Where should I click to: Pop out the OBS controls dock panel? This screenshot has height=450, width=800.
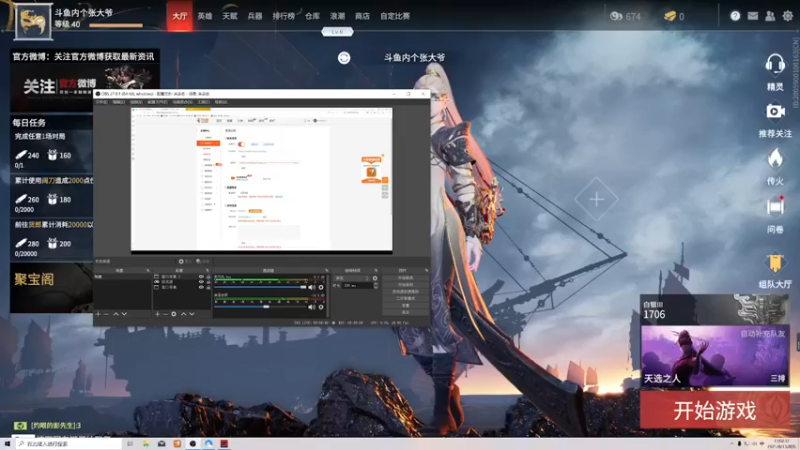tap(427, 270)
